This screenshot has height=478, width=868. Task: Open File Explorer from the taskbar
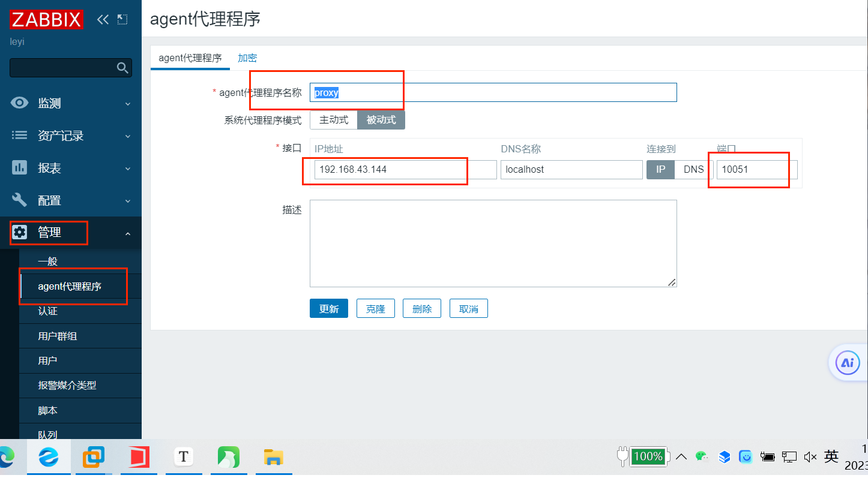coord(274,458)
